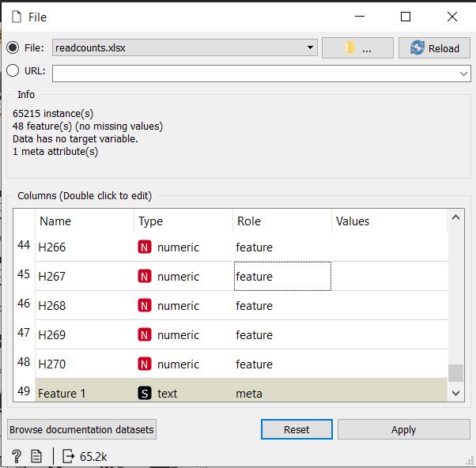Click the numeric N icon for H268
The width and height of the screenshot is (476, 468).
click(145, 306)
